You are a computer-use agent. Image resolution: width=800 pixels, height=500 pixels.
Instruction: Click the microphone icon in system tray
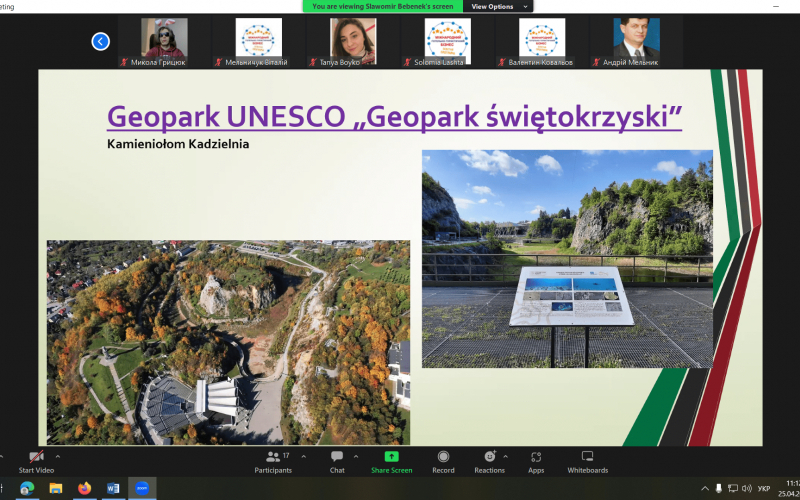[719, 488]
